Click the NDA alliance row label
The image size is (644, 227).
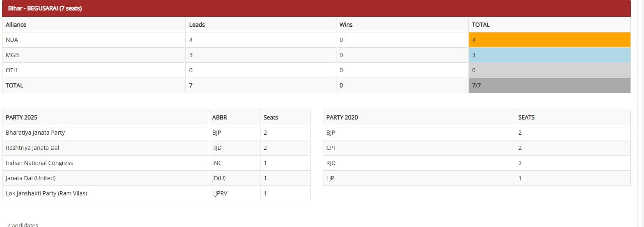12,40
